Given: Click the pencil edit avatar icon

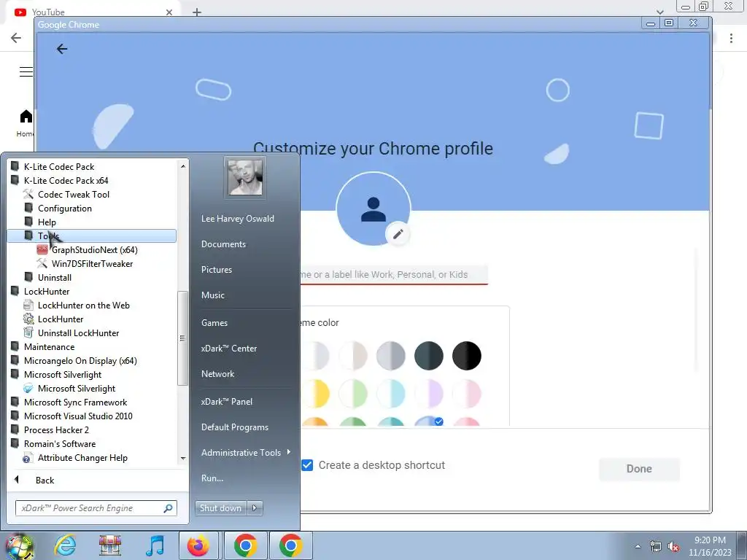Looking at the screenshot, I should (x=398, y=234).
